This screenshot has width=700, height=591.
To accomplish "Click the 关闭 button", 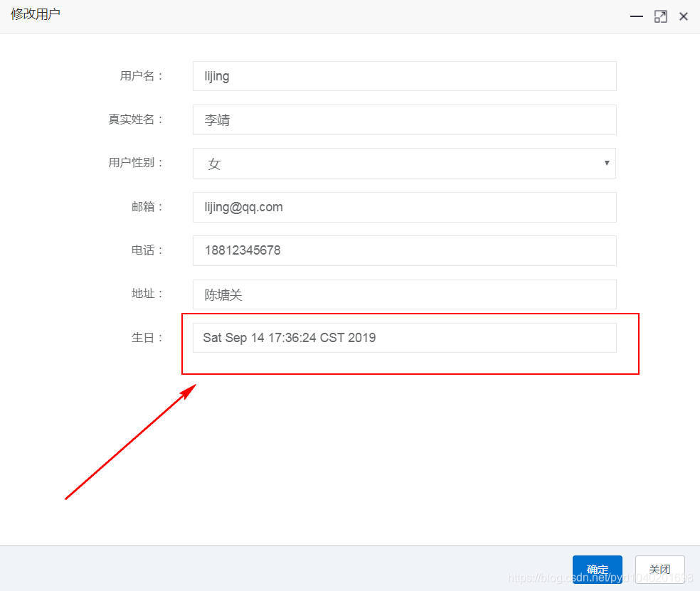I will coord(660,569).
